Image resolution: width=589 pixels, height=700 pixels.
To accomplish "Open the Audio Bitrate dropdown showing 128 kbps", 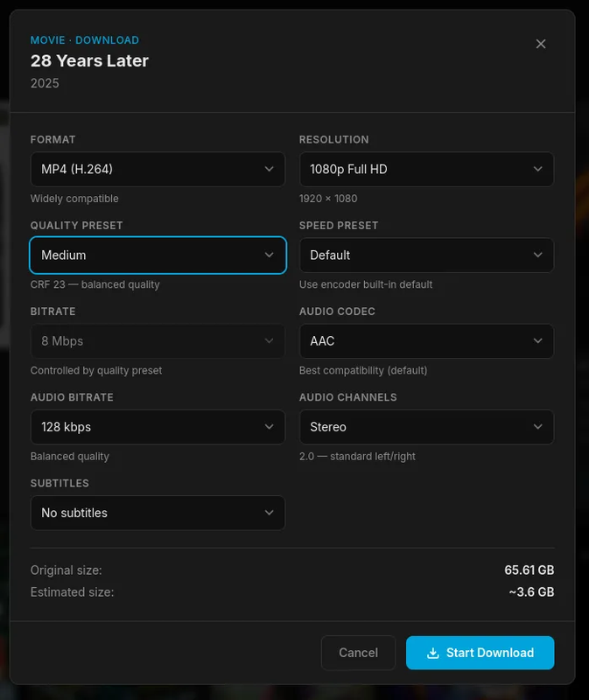I will [x=158, y=427].
